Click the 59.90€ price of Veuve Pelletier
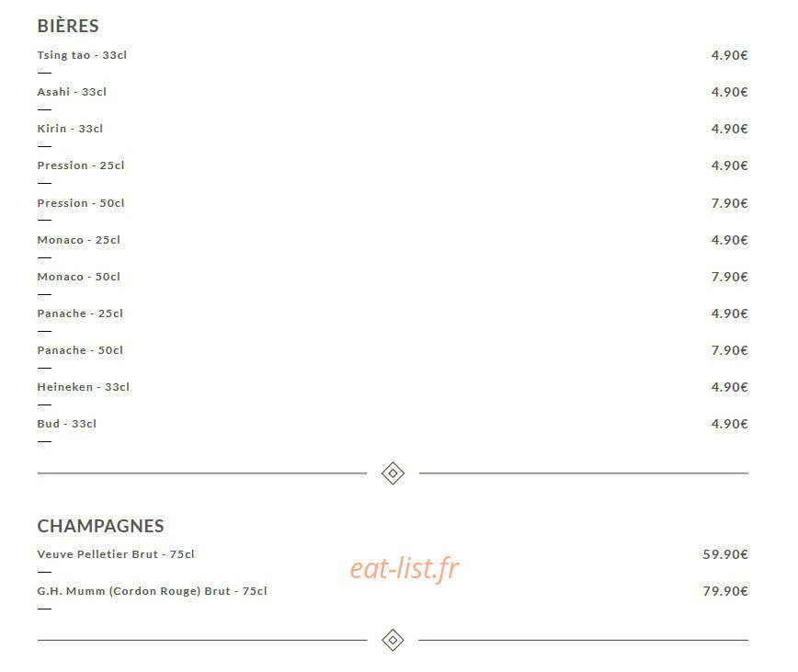The image size is (798, 672). 725,554
